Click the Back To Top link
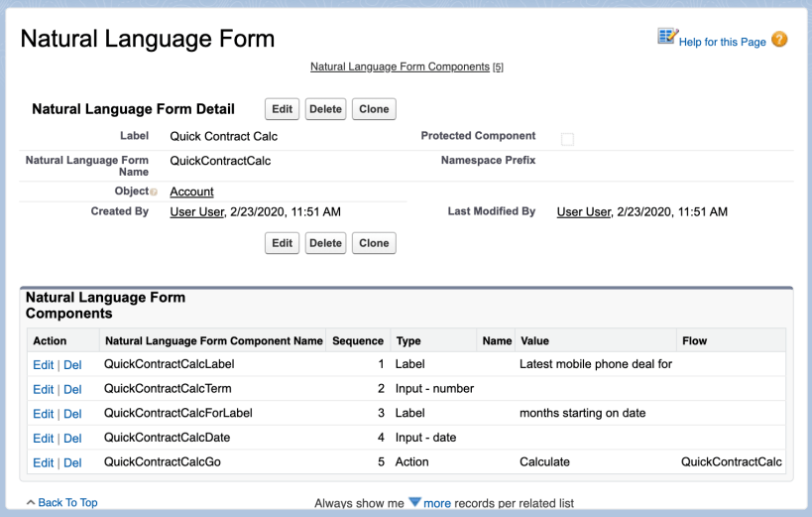The height and width of the screenshot is (517, 812). (67, 503)
